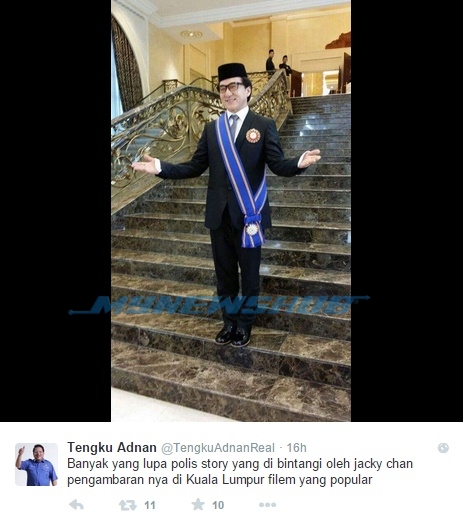Favorite the tweet with the star icon
463x523 pixels.
coord(198,504)
